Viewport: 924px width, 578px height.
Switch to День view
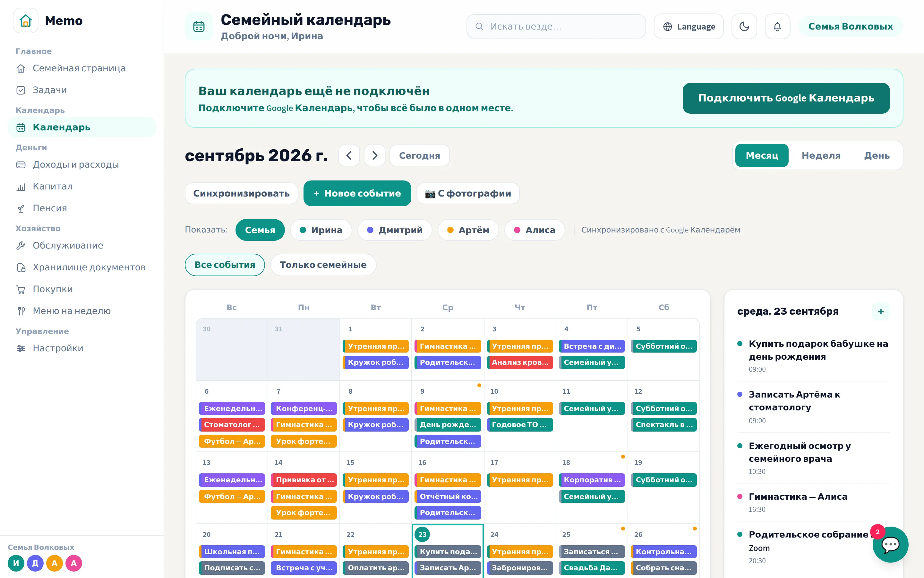tap(877, 156)
